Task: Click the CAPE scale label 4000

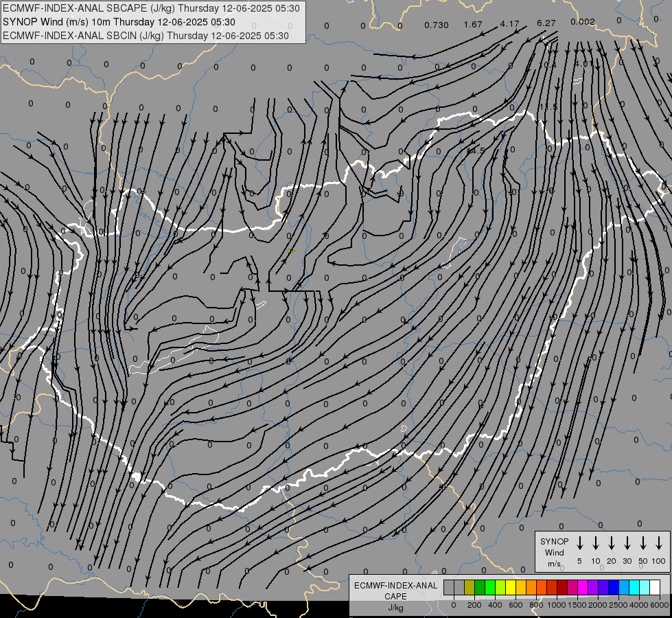Action: coord(639,605)
